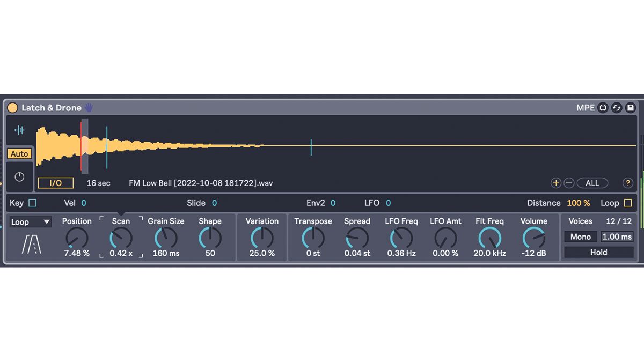This screenshot has height=362, width=644.
Task: Click the minus icon near ALL
Action: pyautogui.click(x=569, y=183)
